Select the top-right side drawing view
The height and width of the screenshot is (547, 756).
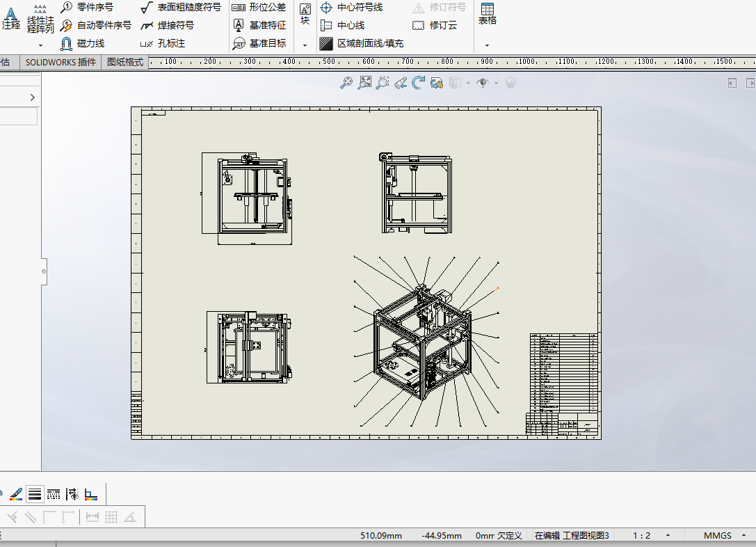pyautogui.click(x=417, y=193)
